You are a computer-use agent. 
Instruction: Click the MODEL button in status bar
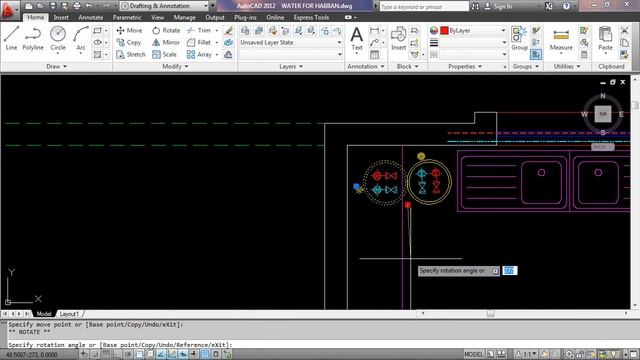click(474, 354)
